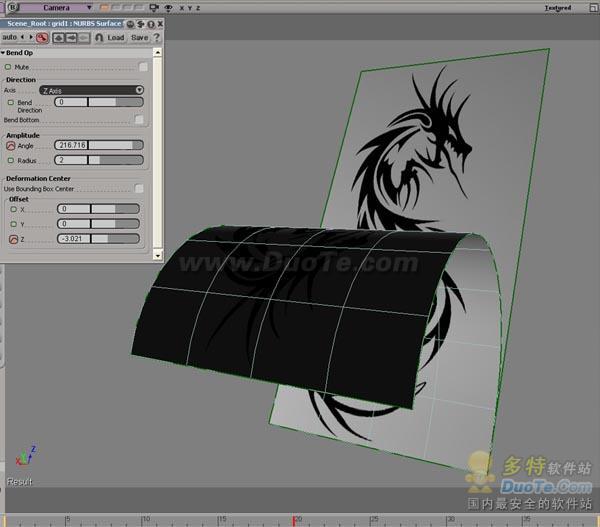Toggle the Bend Bottom checkbox

click(x=139, y=120)
